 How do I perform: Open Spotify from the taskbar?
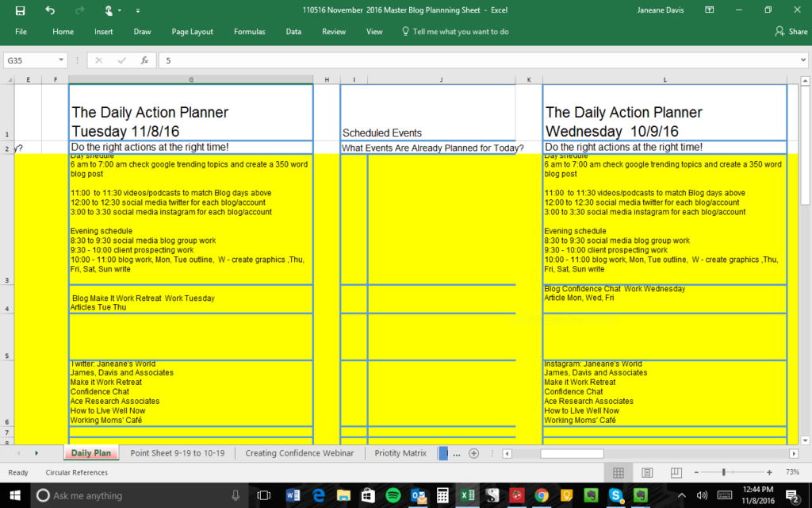pos(393,496)
